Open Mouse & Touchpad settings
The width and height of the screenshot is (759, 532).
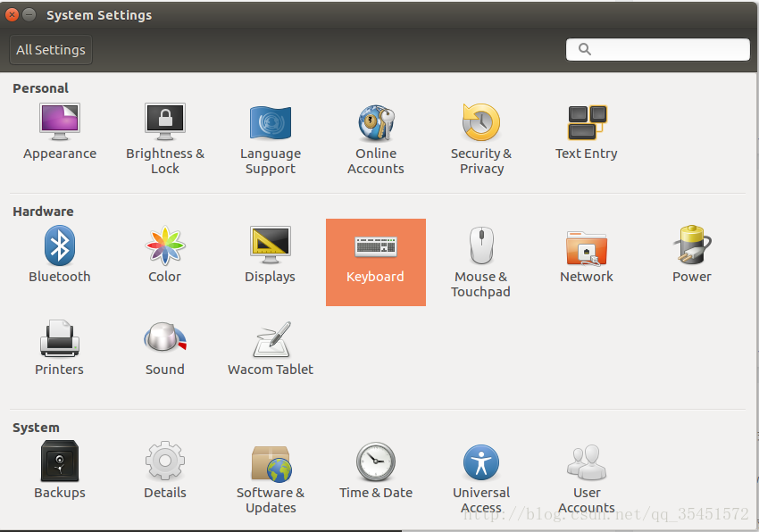click(x=481, y=262)
